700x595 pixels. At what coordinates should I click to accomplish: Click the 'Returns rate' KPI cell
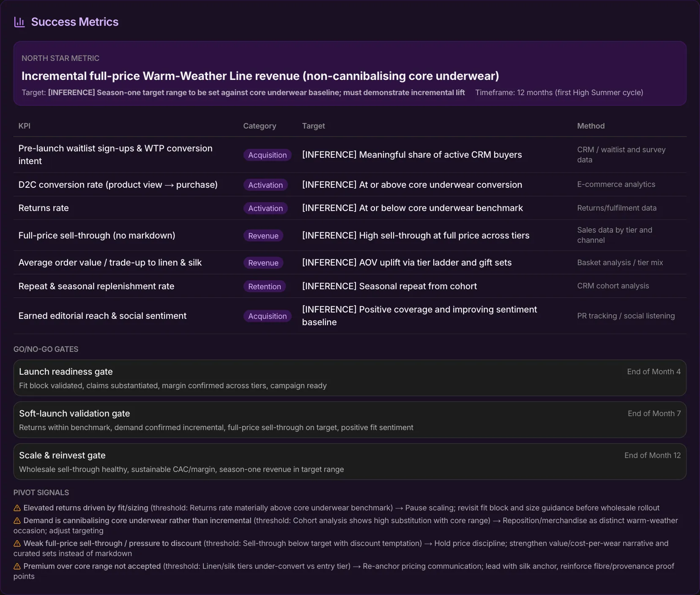point(44,208)
